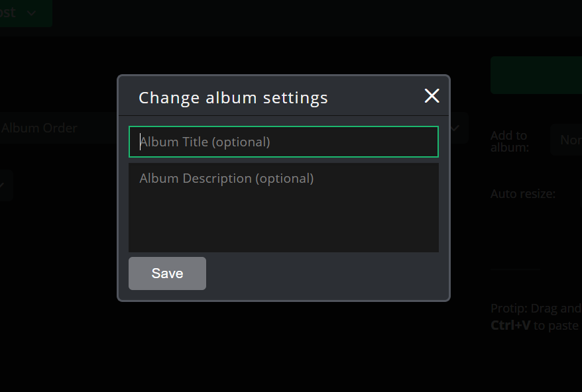Save the album settings

[x=167, y=273]
